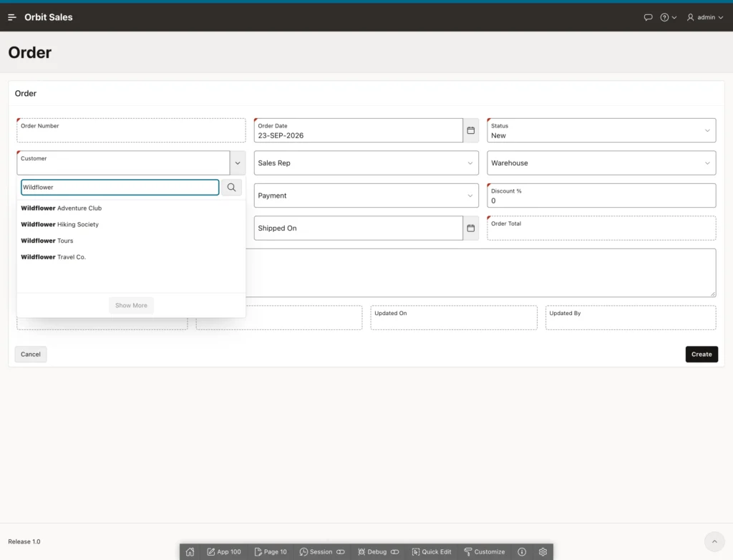This screenshot has width=733, height=560.
Task: Open the admin user menu
Action: click(x=705, y=17)
